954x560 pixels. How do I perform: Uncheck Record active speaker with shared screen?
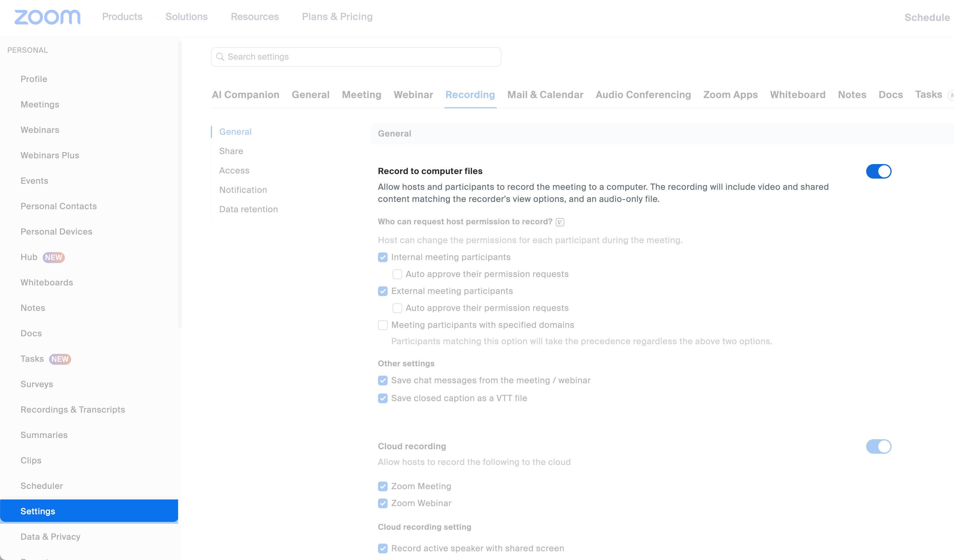[x=382, y=548]
